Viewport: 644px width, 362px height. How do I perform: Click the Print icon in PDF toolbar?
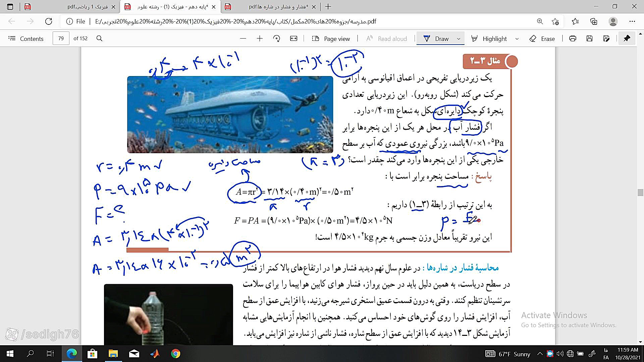(x=573, y=39)
